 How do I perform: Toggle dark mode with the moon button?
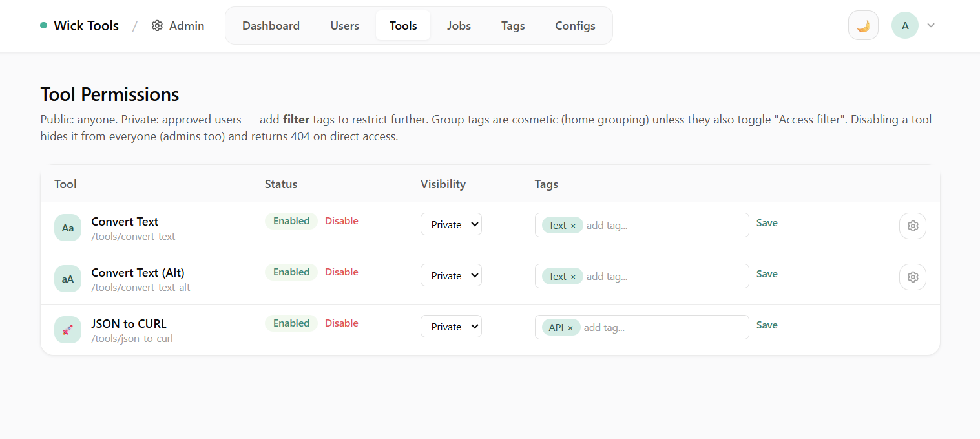coord(863,25)
